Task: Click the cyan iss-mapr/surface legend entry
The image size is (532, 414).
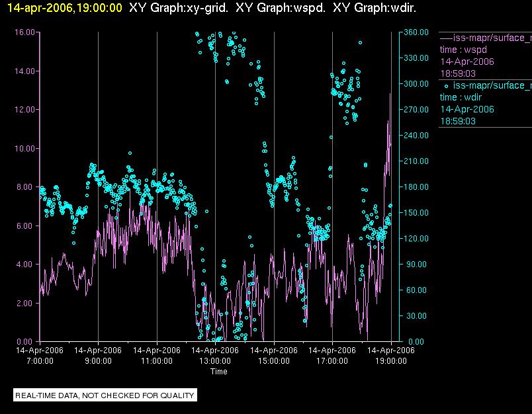Action: pyautogui.click(x=492, y=85)
